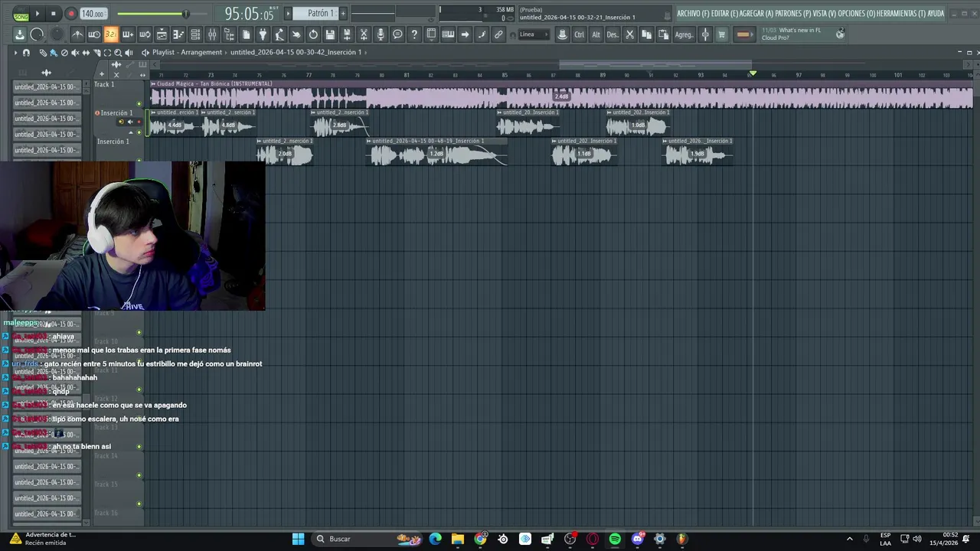Open the HERRAMIENTAS (T) menu

point(901,14)
